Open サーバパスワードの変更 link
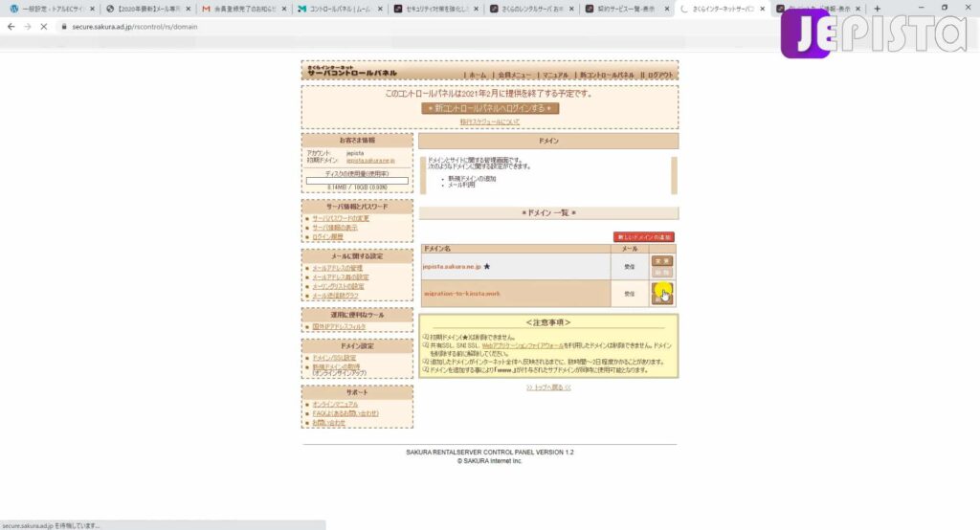The height and width of the screenshot is (530, 980). pyautogui.click(x=341, y=218)
